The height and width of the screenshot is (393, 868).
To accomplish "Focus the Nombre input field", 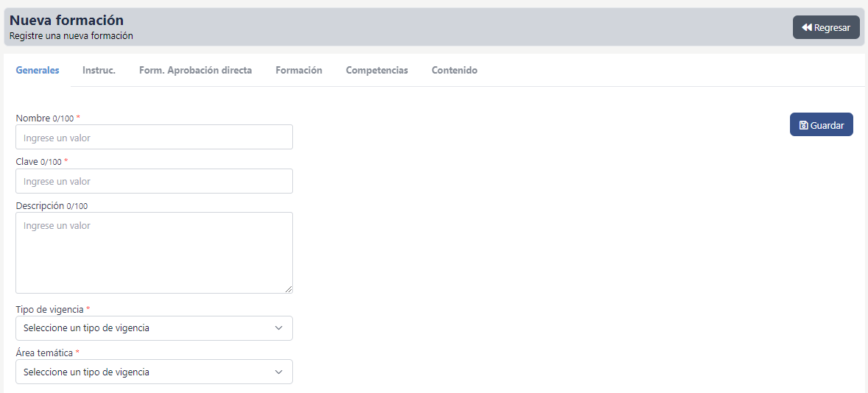I will 154,138.
